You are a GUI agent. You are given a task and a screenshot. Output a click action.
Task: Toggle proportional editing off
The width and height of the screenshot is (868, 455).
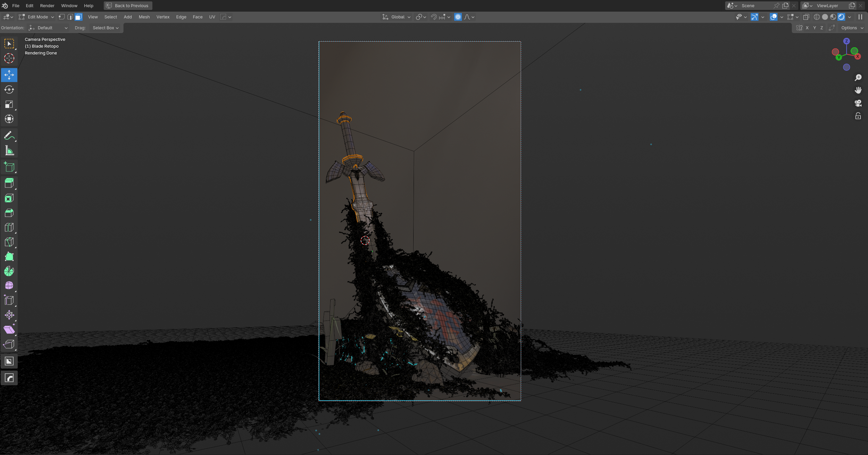tap(458, 17)
